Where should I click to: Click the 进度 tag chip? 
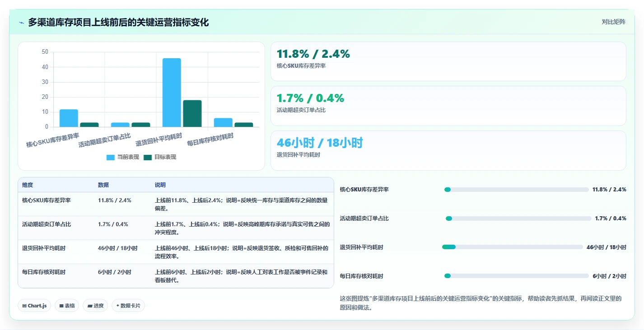click(95, 306)
